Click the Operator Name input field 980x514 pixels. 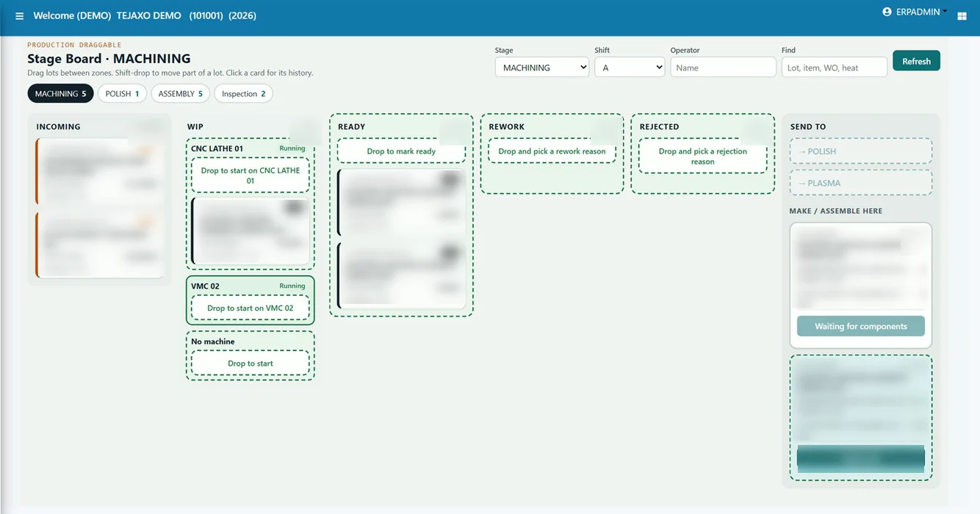[723, 68]
